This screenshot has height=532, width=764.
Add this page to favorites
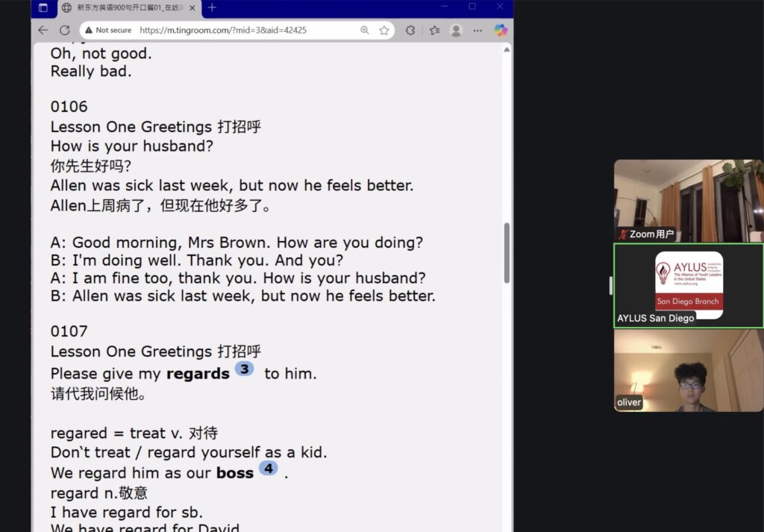384,31
